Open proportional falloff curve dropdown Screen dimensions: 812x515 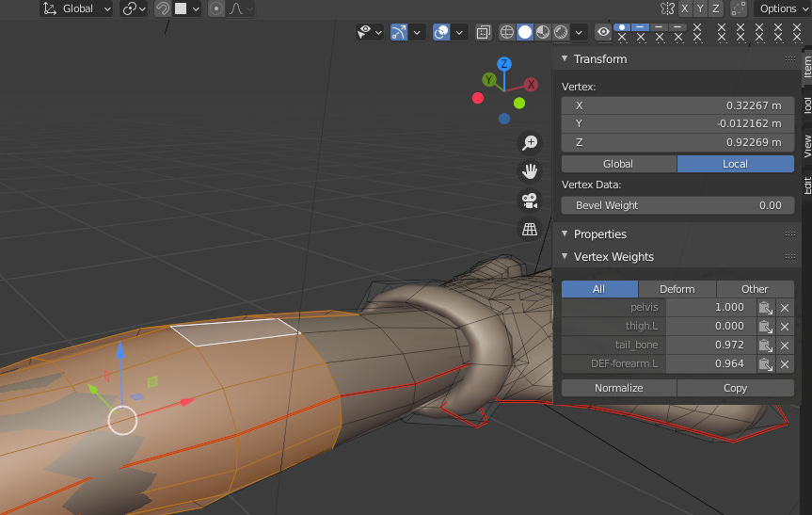tap(241, 8)
